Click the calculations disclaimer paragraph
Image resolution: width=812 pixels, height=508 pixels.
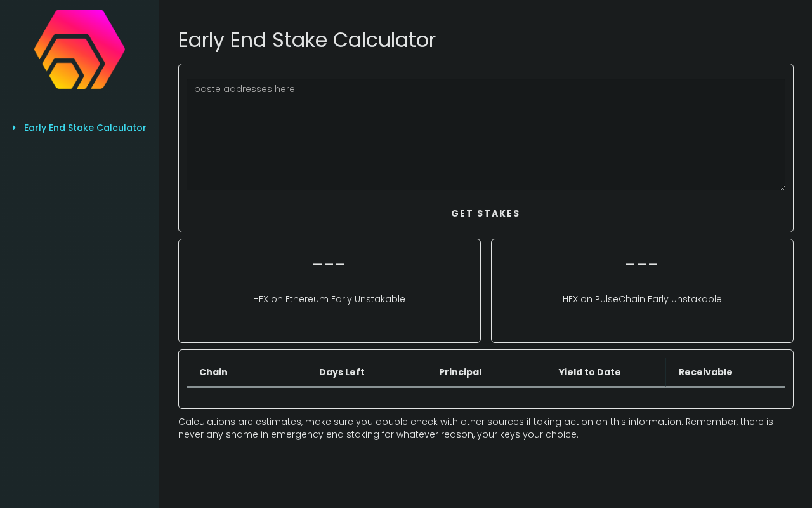coord(476,428)
